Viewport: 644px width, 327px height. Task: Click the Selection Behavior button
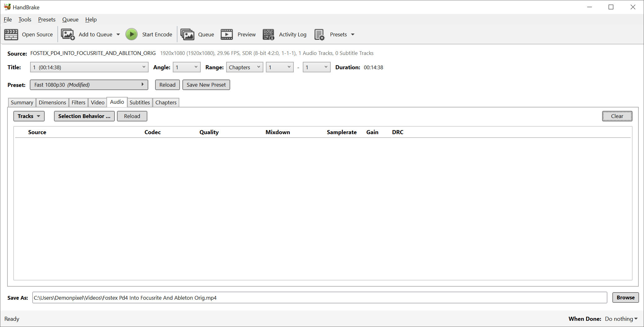tap(84, 116)
